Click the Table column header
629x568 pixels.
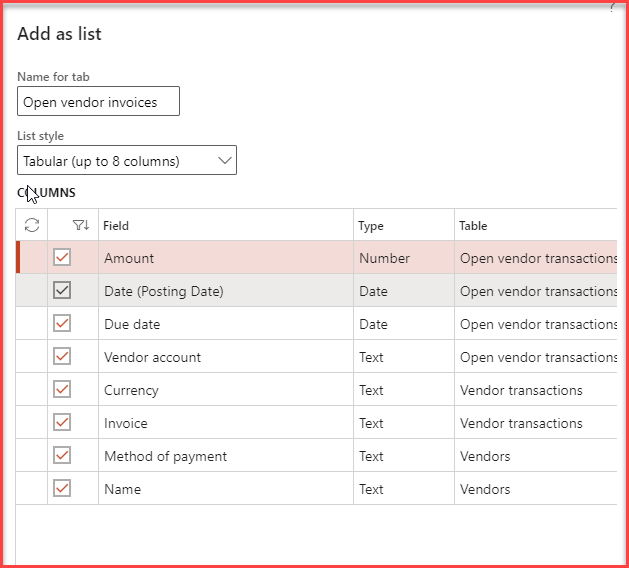click(x=473, y=226)
